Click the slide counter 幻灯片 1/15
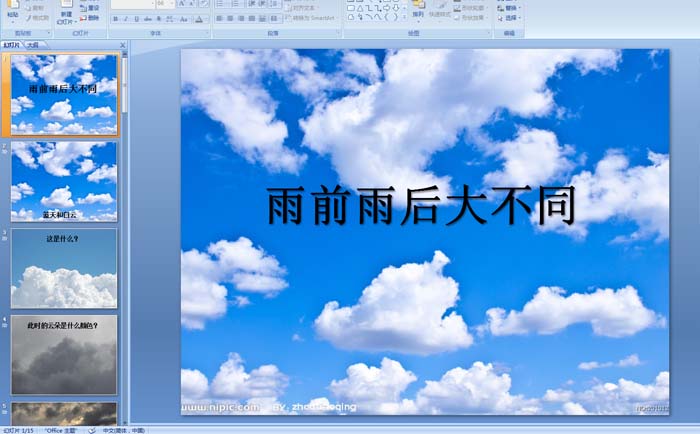 pos(18,430)
